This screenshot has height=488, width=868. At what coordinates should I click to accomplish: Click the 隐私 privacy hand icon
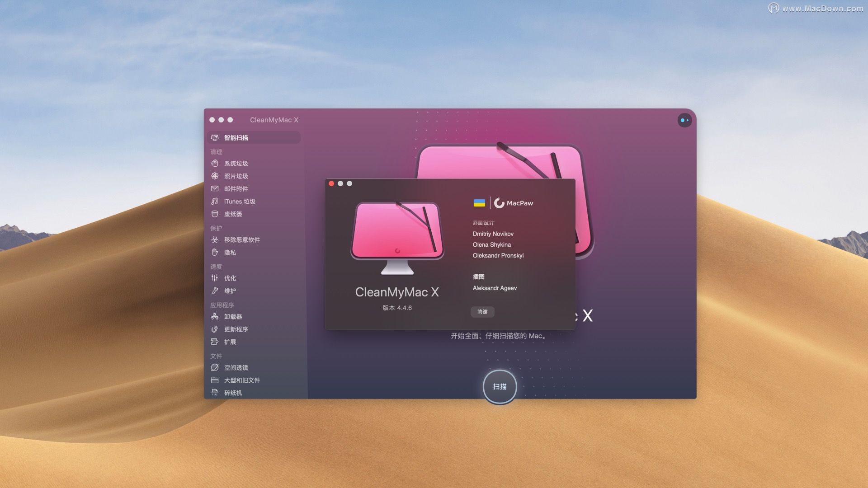215,252
